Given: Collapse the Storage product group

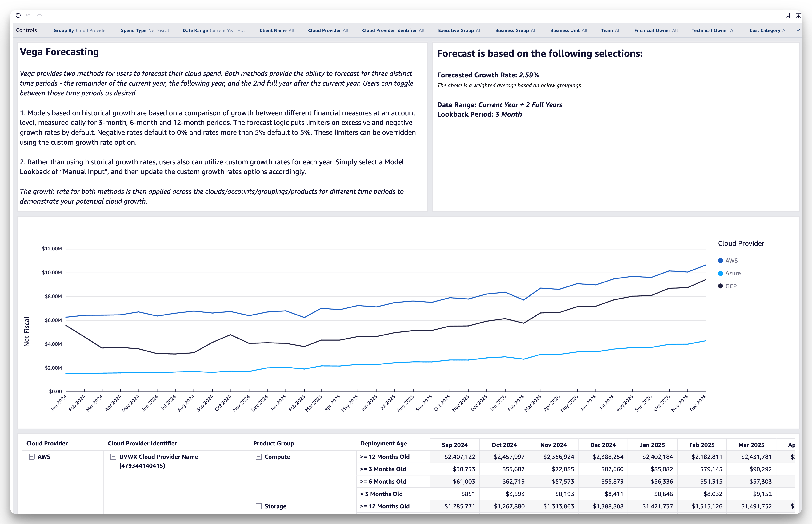Looking at the screenshot, I should click(x=258, y=506).
